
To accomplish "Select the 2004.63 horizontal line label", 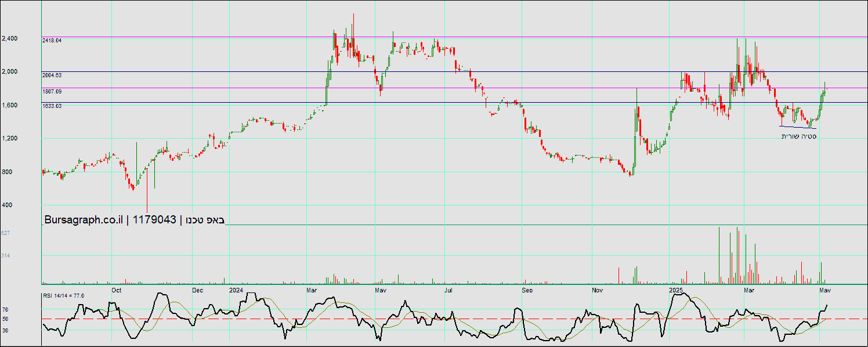I will pyautogui.click(x=52, y=75).
